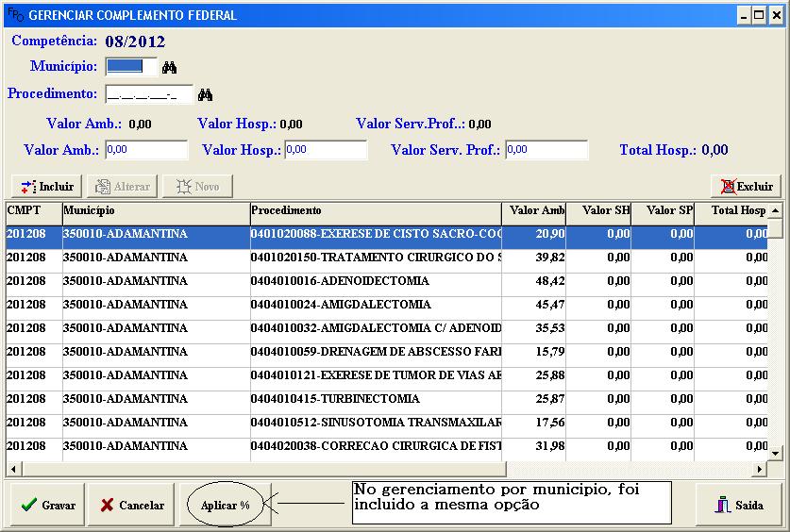Click Cancelar to discard changes
The width and height of the screenshot is (790, 532).
click(x=132, y=505)
